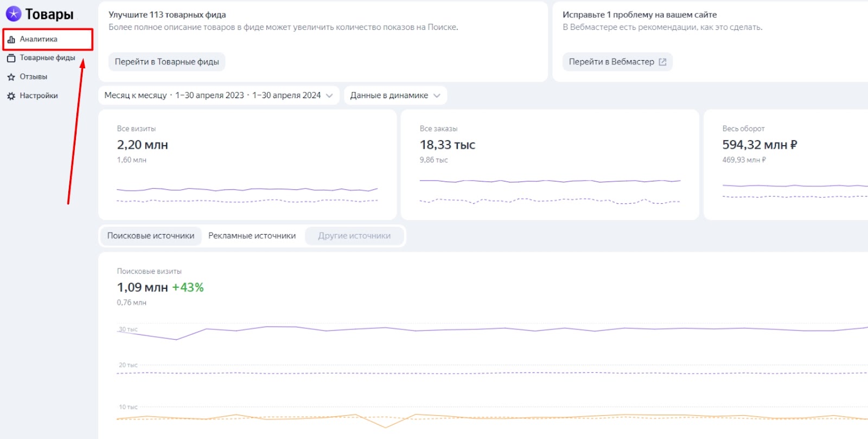868x439 pixels.
Task: Click the Аналитика bar chart icon
Action: pyautogui.click(x=11, y=40)
